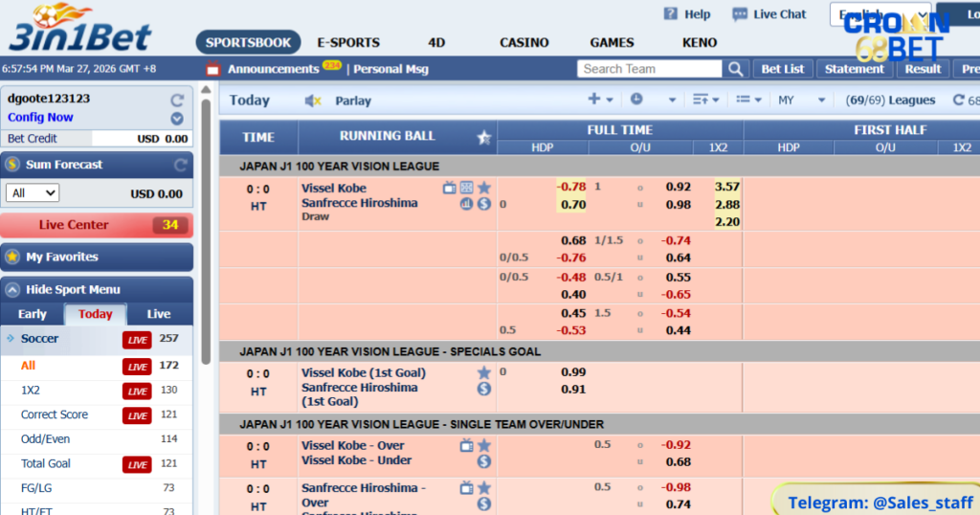
Task: Open the Bet List button
Action: 783,69
